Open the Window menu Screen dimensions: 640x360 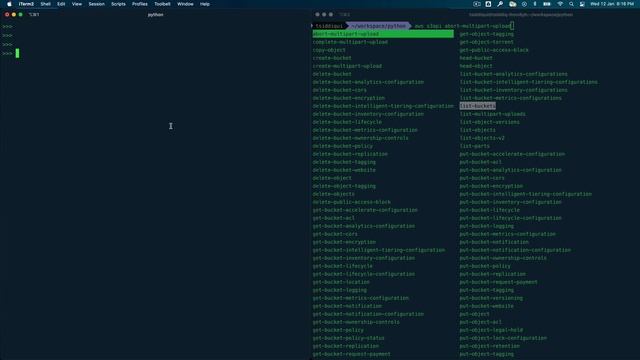(x=185, y=4)
